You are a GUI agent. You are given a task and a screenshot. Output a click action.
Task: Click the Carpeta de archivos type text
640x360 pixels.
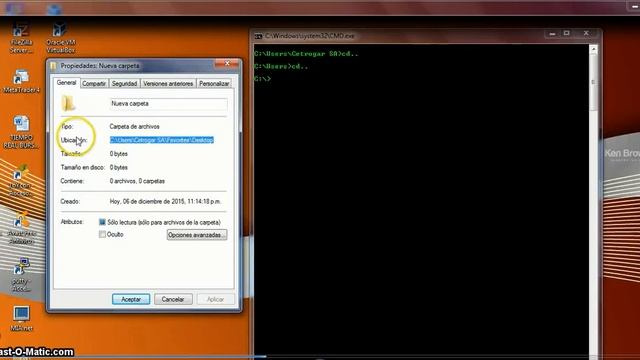coord(135,127)
